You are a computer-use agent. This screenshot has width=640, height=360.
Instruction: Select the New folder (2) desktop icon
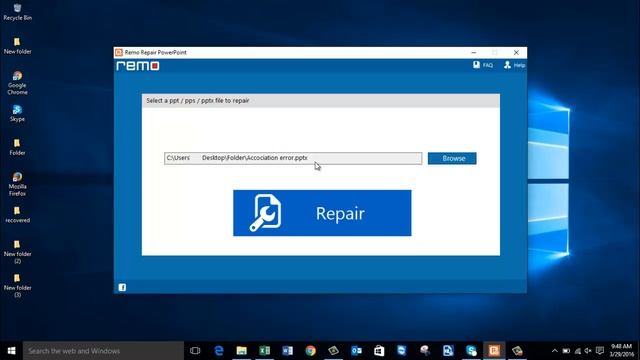point(17,252)
